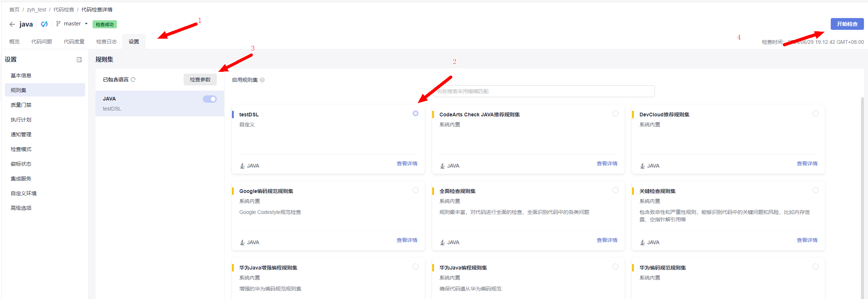Click the 开始检查 button

pos(847,24)
